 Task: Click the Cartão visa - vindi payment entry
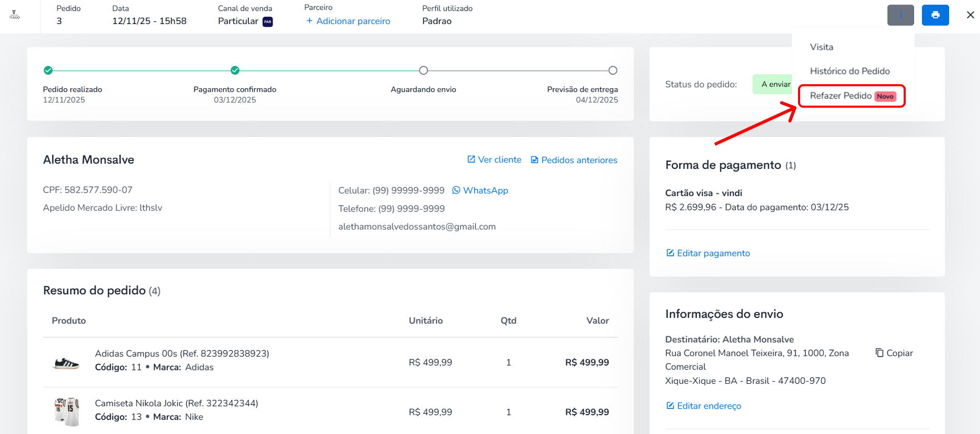[x=703, y=193]
